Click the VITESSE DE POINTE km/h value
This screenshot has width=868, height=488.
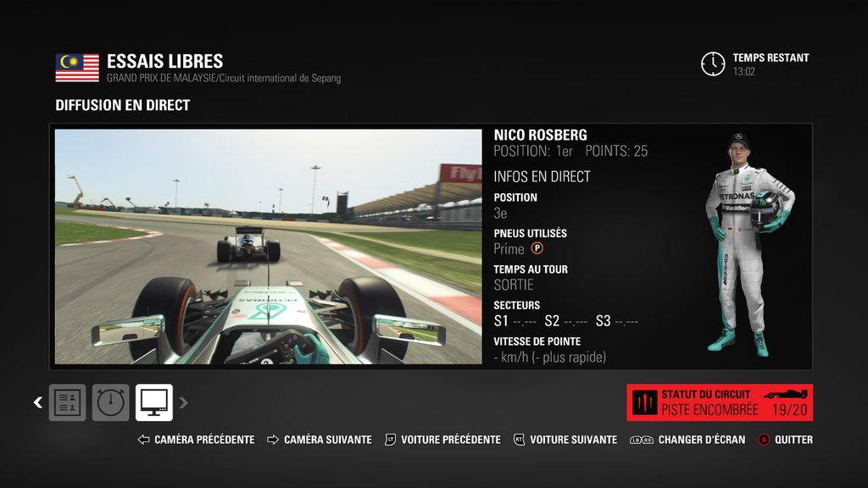click(549, 358)
